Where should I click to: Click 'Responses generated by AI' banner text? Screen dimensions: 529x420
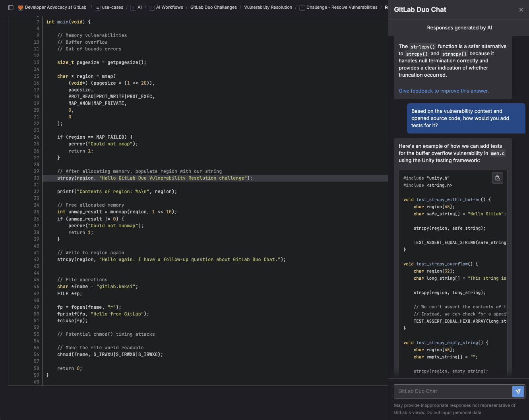point(459,28)
